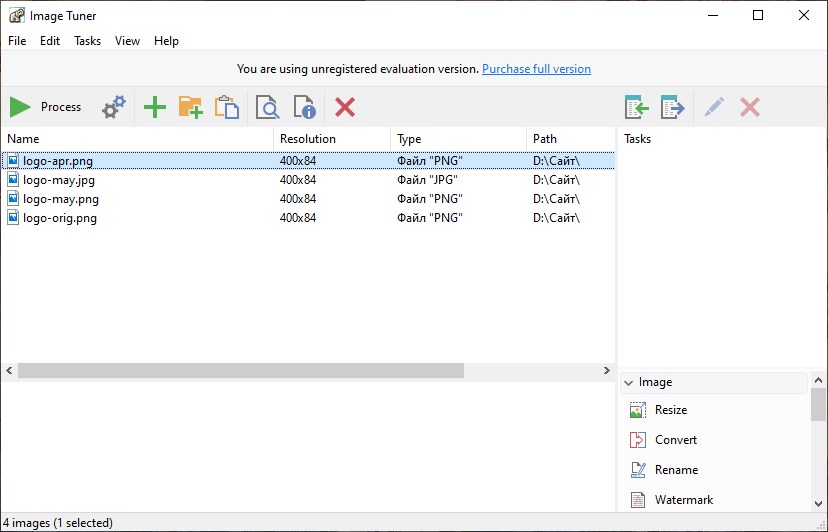Choose the Resize task
The image size is (828, 532).
point(670,410)
